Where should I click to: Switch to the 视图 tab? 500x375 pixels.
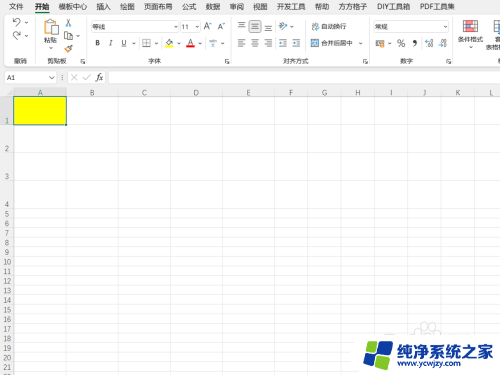260,7
